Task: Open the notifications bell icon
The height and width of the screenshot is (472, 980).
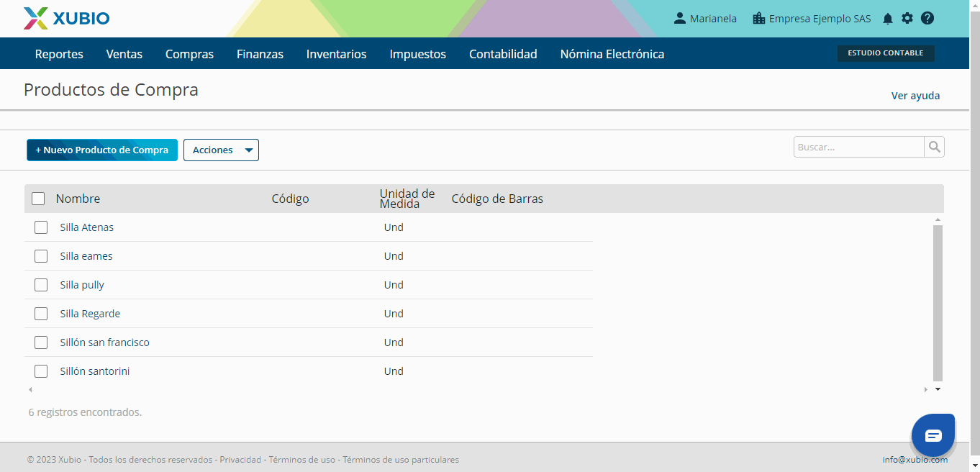Action: pyautogui.click(x=888, y=19)
